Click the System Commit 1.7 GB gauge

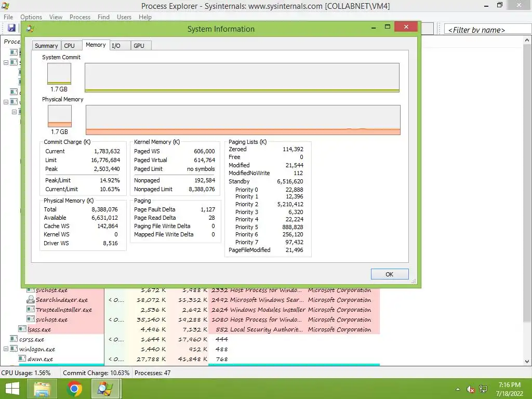(59, 74)
